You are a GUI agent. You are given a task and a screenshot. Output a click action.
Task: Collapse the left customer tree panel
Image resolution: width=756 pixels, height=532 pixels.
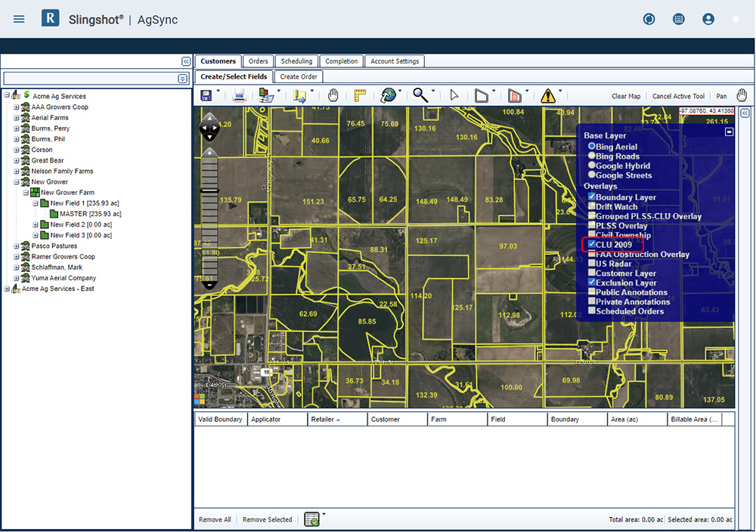tap(186, 61)
